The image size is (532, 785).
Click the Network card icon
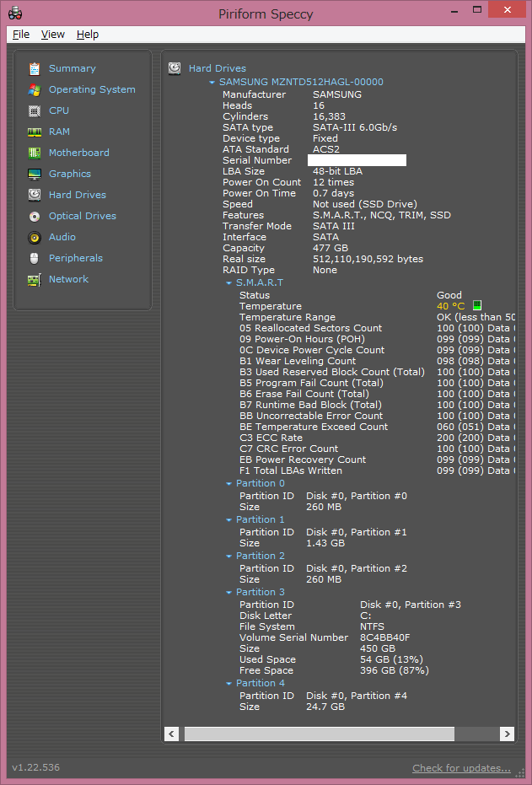(34, 279)
